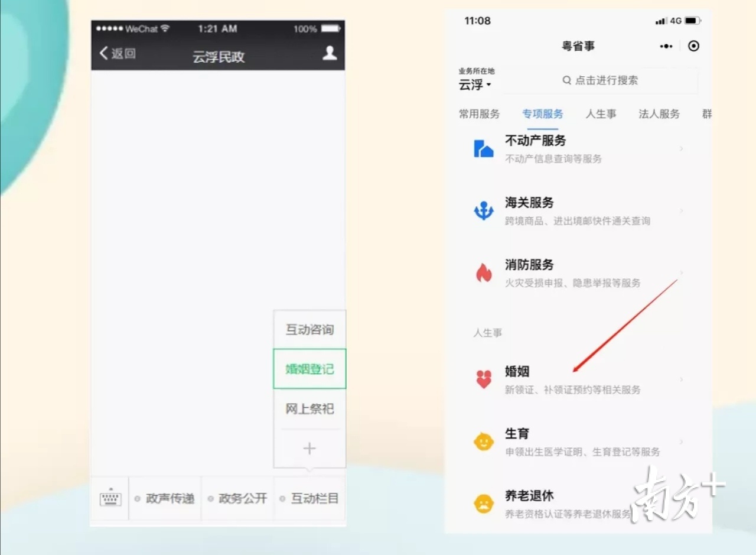Open 不动产服务 entry title
Screen dimensions: 756x555
tap(536, 141)
